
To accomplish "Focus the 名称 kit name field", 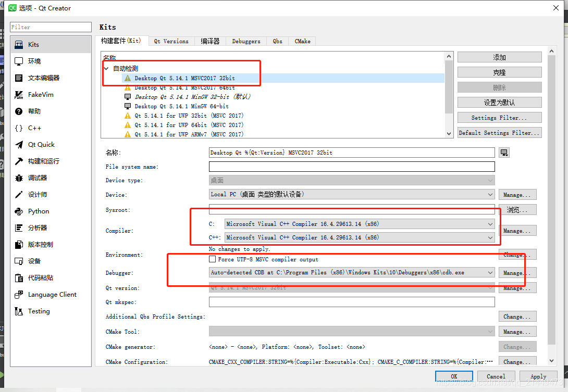I will [x=352, y=153].
